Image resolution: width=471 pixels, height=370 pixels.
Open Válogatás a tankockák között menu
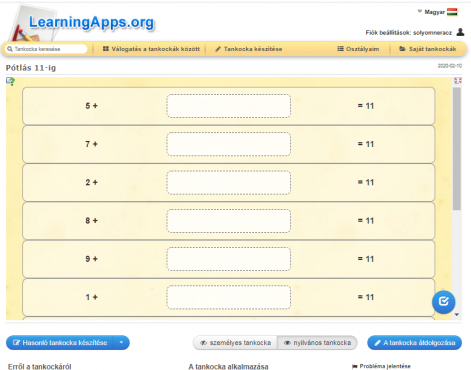[151, 49]
